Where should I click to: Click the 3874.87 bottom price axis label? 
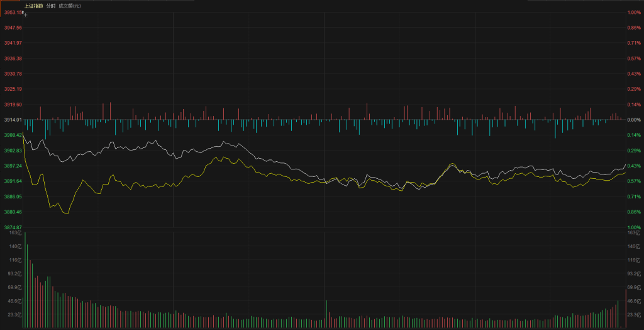12,227
